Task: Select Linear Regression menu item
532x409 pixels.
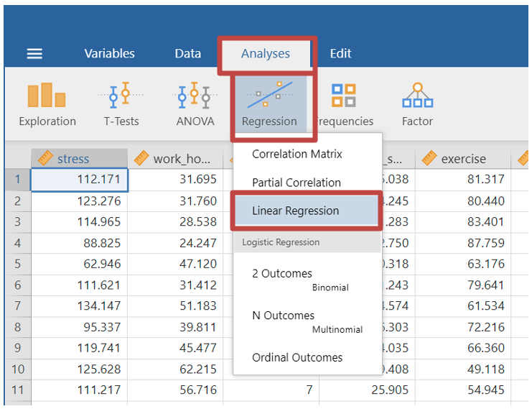Action: pos(295,211)
